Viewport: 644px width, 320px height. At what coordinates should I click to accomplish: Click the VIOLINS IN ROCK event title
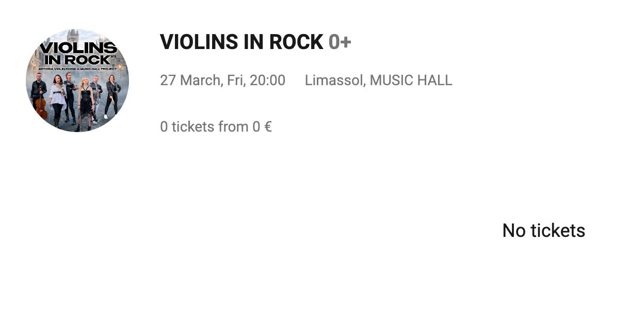(x=242, y=42)
